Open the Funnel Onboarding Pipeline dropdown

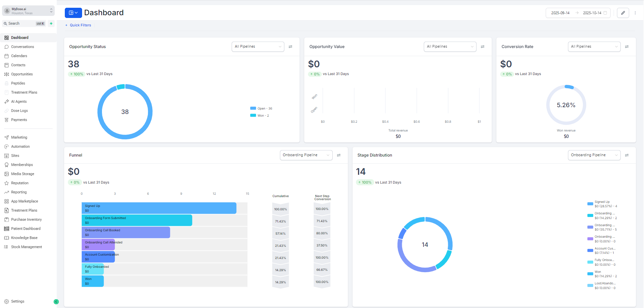tap(306, 155)
